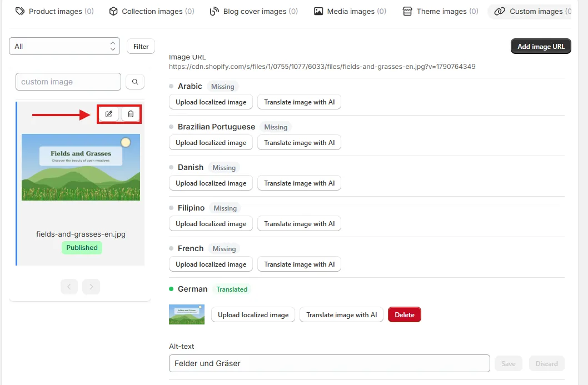Focus the custom image search field

pos(68,82)
